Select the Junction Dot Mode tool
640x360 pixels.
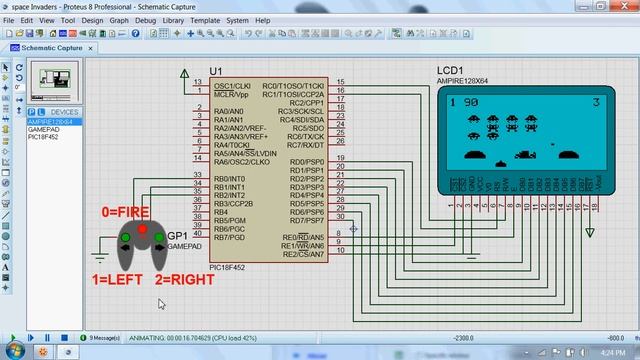pyautogui.click(x=6, y=88)
